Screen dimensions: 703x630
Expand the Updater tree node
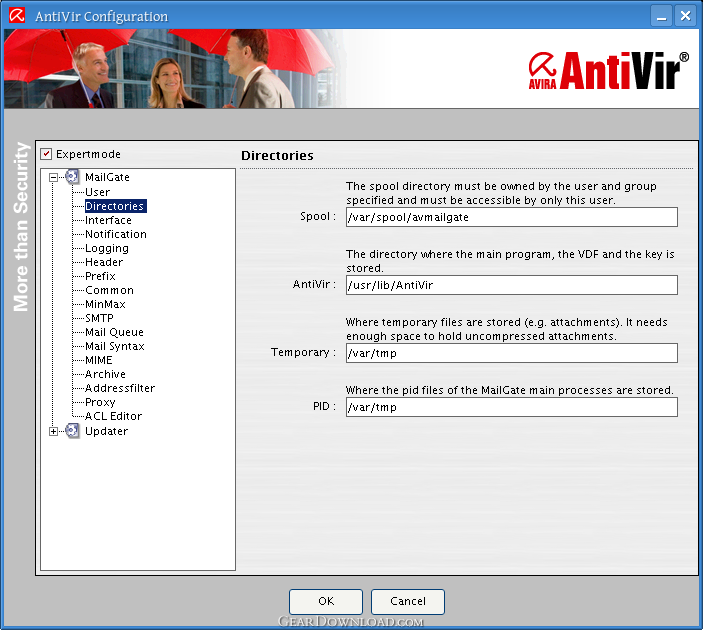point(53,431)
